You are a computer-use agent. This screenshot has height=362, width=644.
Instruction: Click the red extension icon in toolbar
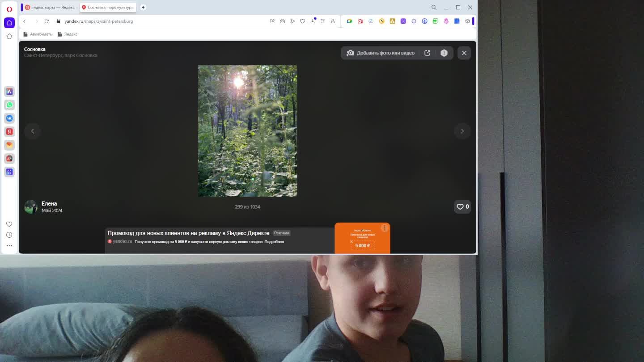[x=360, y=21]
